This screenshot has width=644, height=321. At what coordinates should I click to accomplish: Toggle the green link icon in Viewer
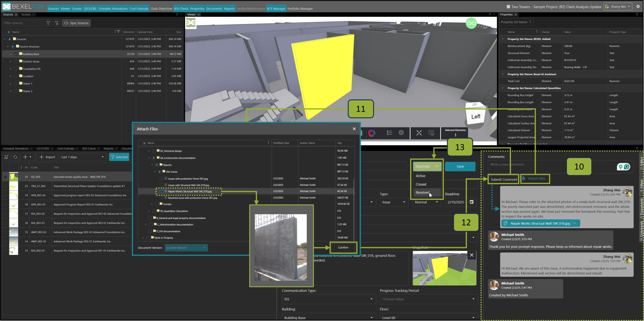tap(471, 23)
